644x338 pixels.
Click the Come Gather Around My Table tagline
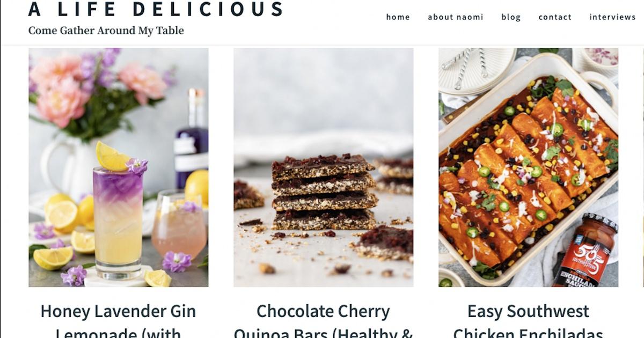click(106, 31)
